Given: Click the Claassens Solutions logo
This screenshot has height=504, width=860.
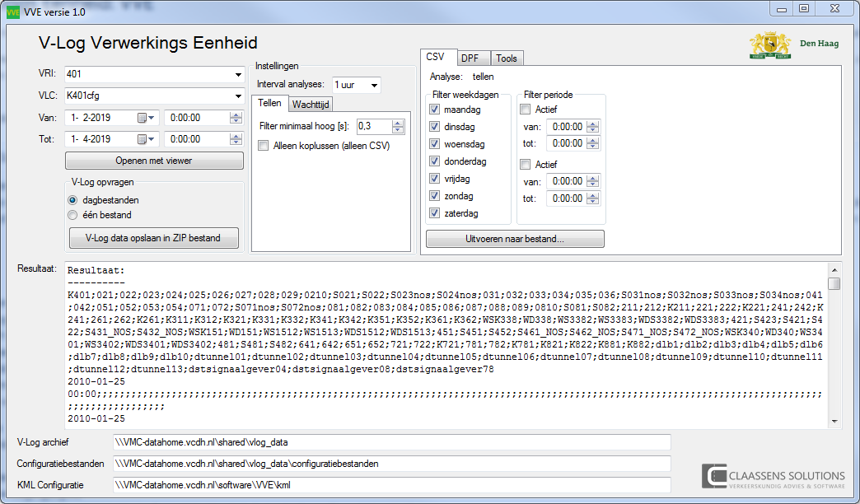Looking at the screenshot, I should [x=774, y=476].
